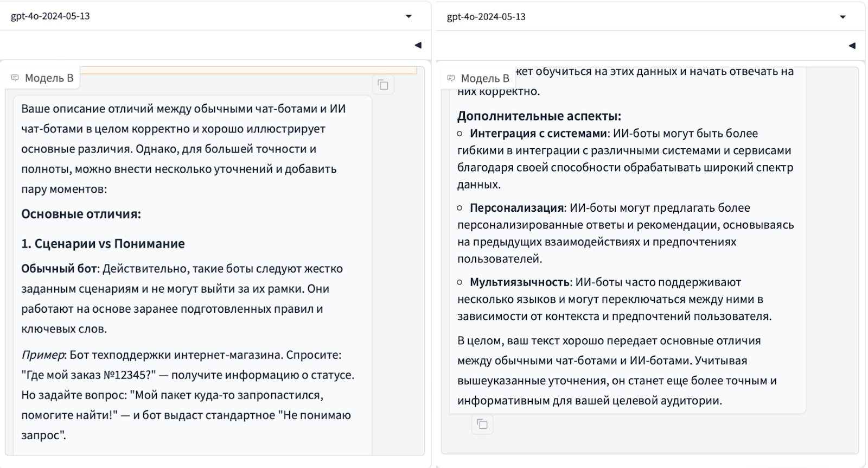Collapse the right panel with the triangle
This screenshot has height=468, width=868.
[x=852, y=46]
